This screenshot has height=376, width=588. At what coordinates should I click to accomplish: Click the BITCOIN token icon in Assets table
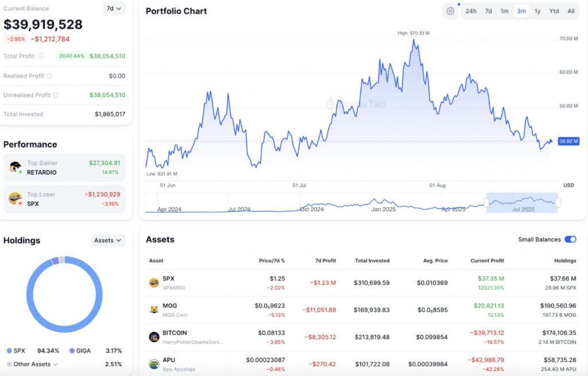[x=154, y=337]
